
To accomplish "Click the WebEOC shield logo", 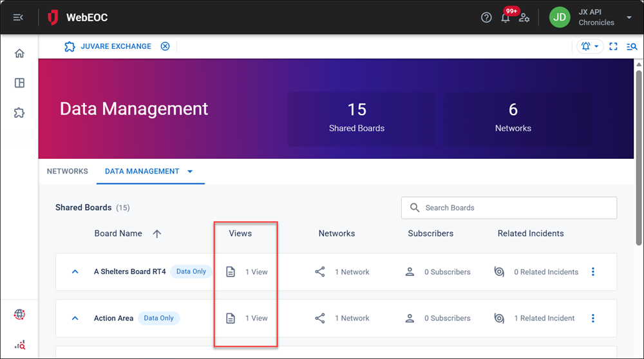I will 53,17.
